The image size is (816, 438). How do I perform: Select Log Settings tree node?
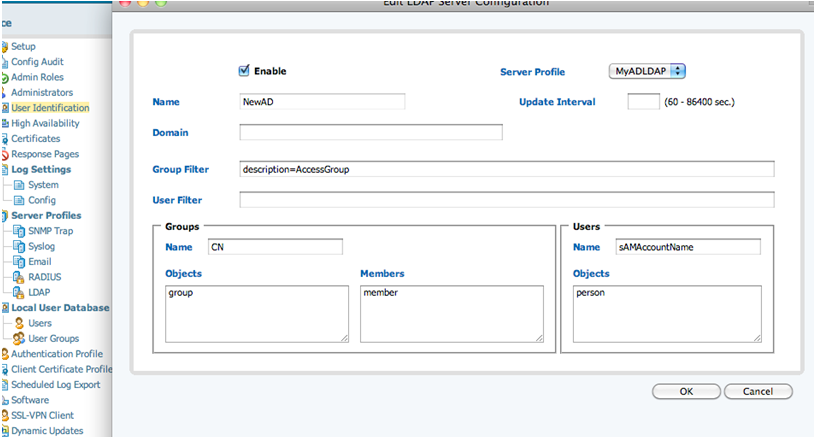[x=41, y=170]
